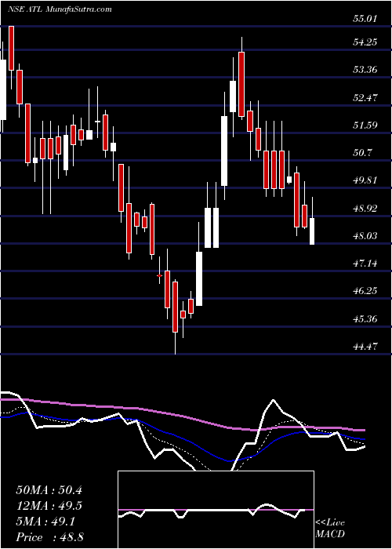Click the 53.36 price axis label
This screenshot has height=549, width=392.
[365, 70]
